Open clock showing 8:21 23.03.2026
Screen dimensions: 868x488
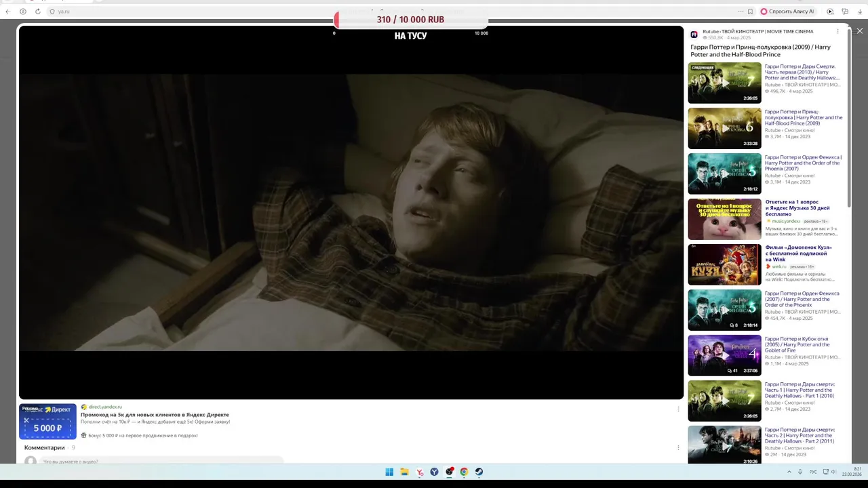pyautogui.click(x=852, y=472)
